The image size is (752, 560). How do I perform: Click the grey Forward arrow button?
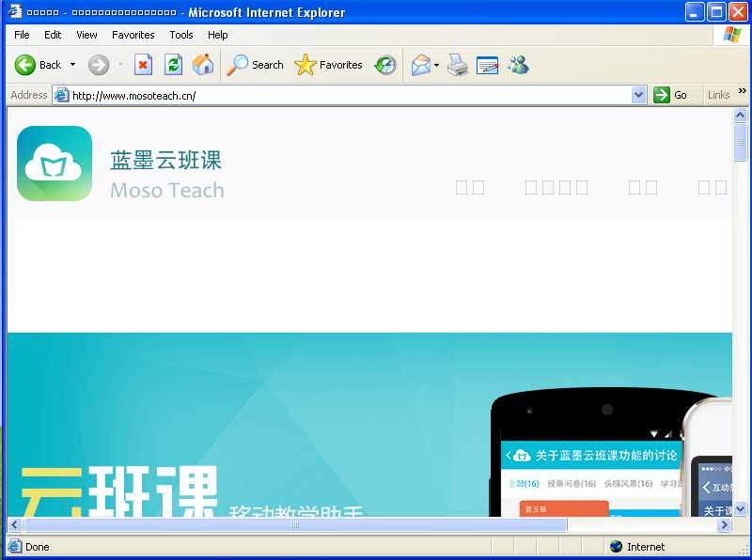click(99, 65)
